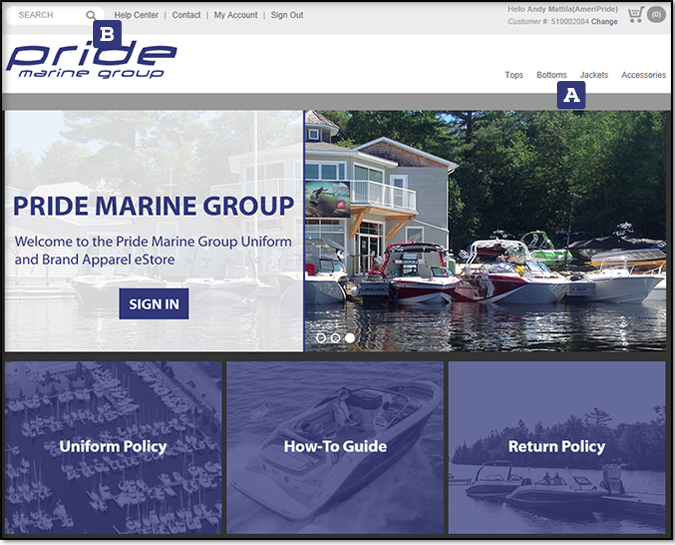The width and height of the screenshot is (675, 545).
Task: Click Change next to customer number
Action: 604,22
